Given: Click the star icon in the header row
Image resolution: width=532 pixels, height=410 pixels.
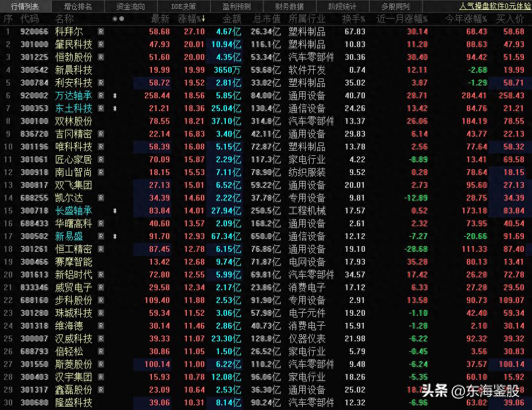Looking at the screenshot, I should pyautogui.click(x=114, y=18).
